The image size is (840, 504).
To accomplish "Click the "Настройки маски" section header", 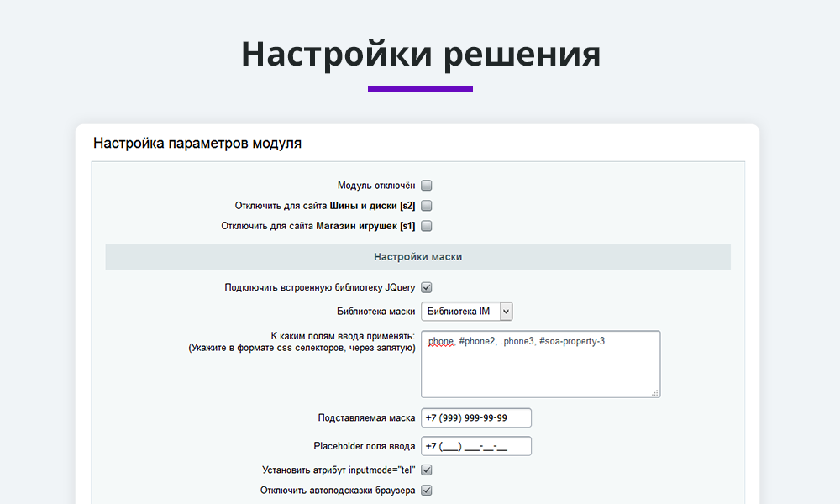I will pyautogui.click(x=417, y=257).
